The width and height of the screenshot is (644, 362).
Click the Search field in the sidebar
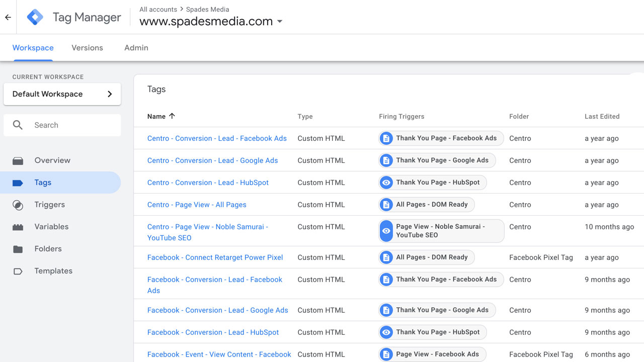[x=62, y=125]
